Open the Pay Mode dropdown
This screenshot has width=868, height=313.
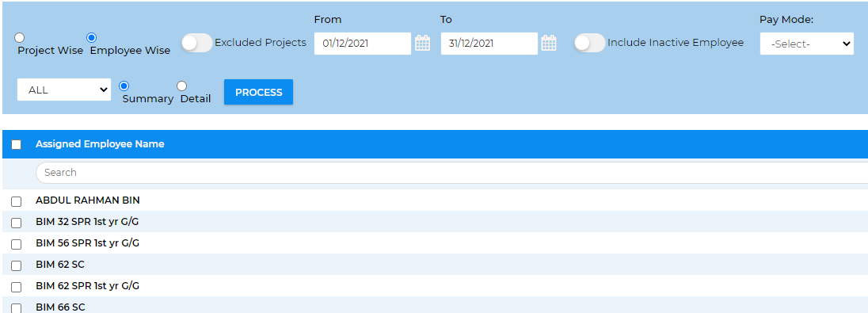[x=806, y=44]
